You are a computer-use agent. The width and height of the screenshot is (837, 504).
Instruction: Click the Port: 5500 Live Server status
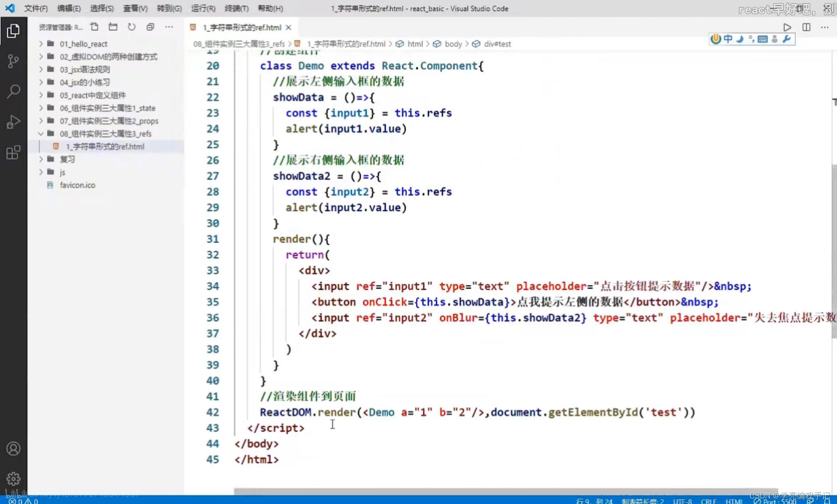point(775,501)
